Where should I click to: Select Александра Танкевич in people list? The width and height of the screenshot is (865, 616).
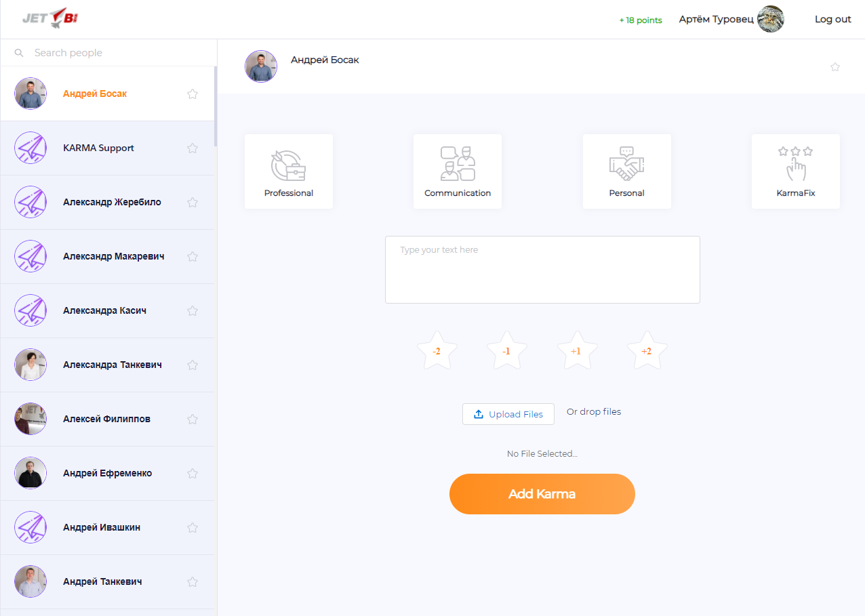coord(108,365)
